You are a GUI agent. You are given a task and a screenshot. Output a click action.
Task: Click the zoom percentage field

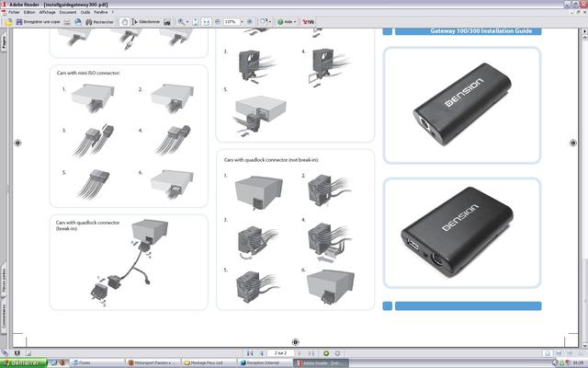tap(231, 22)
